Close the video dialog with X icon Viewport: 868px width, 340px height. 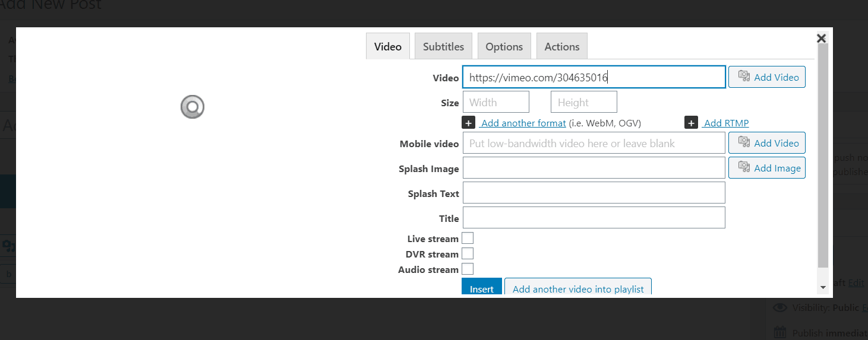coord(821,38)
